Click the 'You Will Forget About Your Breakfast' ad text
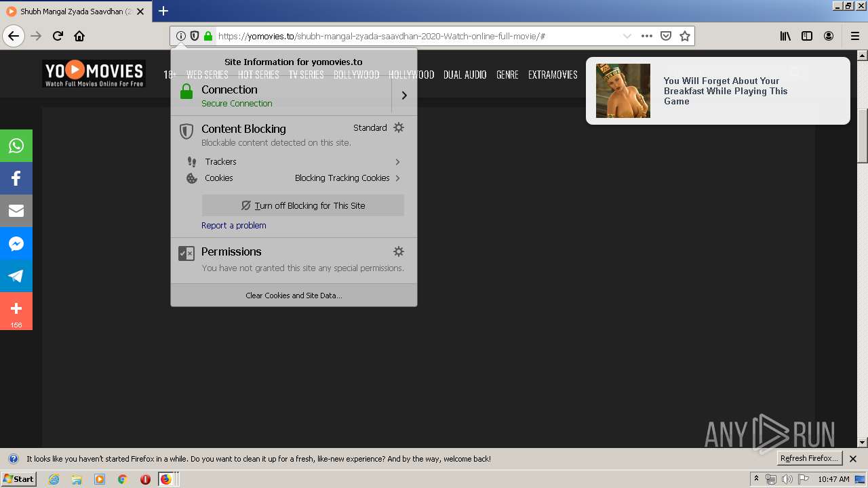Image resolution: width=868 pixels, height=488 pixels. pyautogui.click(x=726, y=91)
